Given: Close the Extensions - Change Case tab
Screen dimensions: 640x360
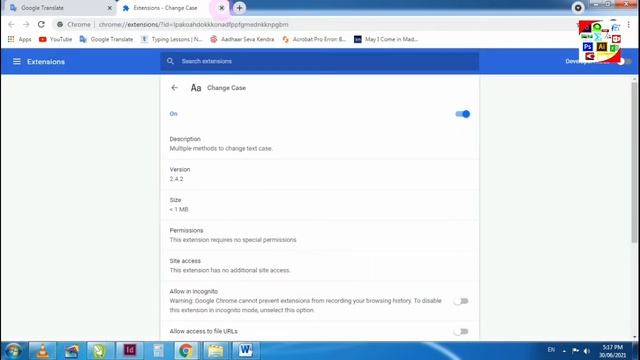Looking at the screenshot, I should pos(222,8).
